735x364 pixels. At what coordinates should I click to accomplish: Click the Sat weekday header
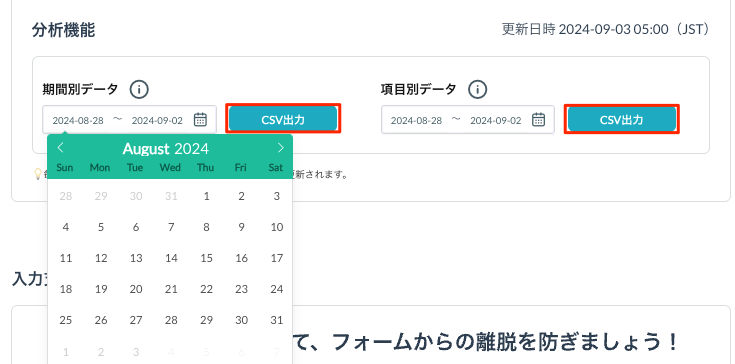point(276,167)
